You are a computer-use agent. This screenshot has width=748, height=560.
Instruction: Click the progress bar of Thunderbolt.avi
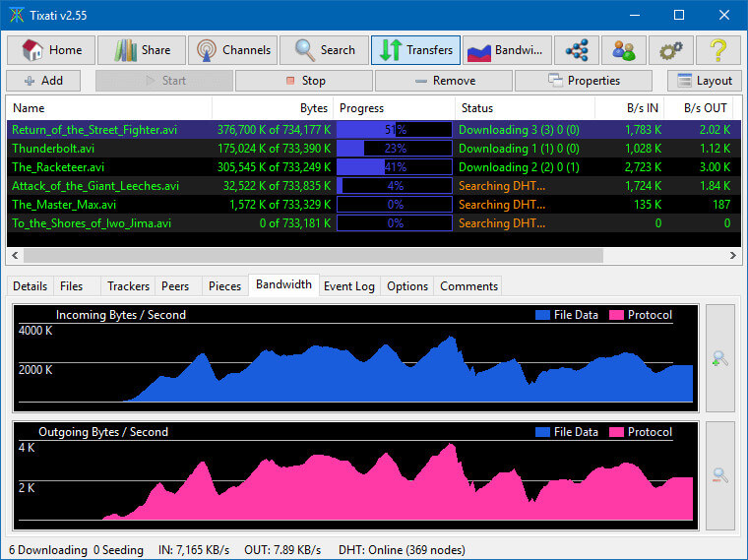(x=394, y=149)
